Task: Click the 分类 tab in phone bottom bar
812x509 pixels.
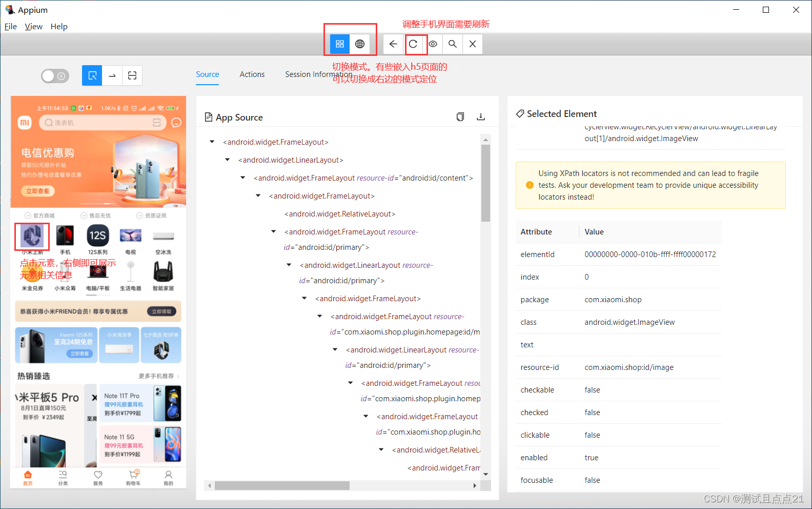Action: pyautogui.click(x=63, y=478)
